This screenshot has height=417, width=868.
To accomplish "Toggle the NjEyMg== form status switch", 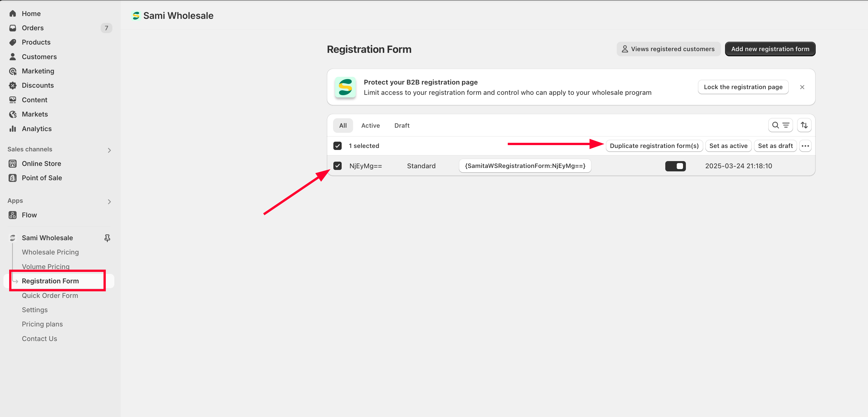I will (x=675, y=166).
